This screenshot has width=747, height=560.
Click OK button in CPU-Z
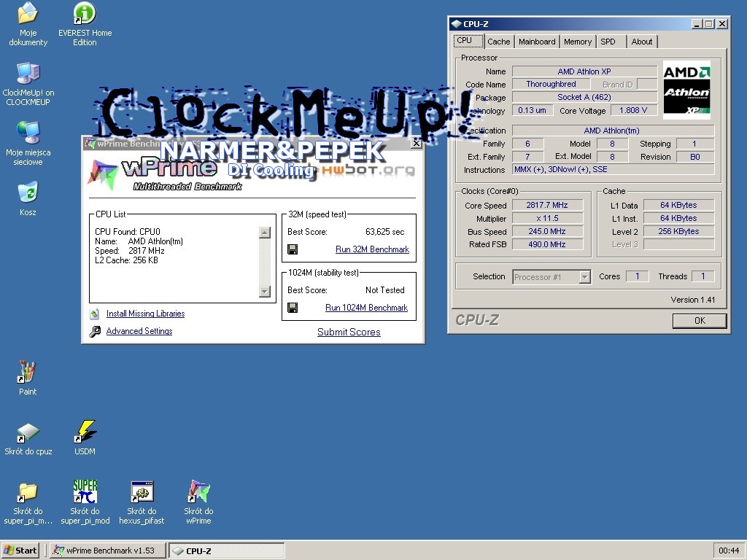(x=700, y=321)
